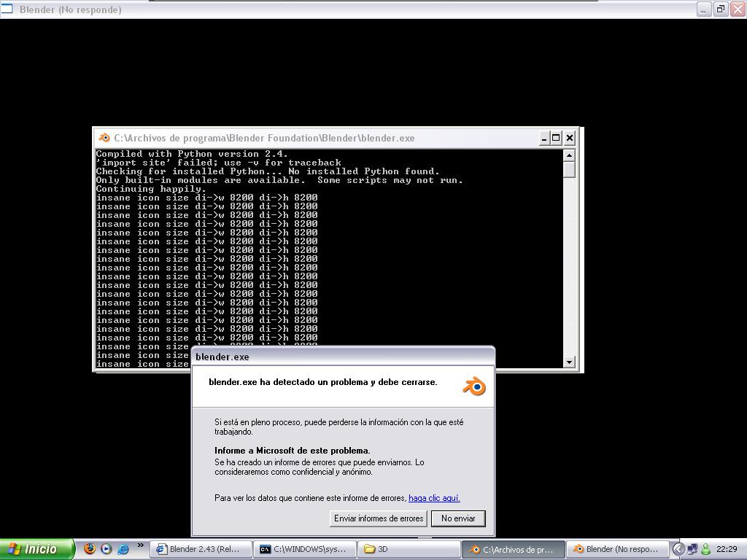Click 'Compiled with Python version 2.4.' line
This screenshot has width=747, height=560.
click(x=192, y=154)
